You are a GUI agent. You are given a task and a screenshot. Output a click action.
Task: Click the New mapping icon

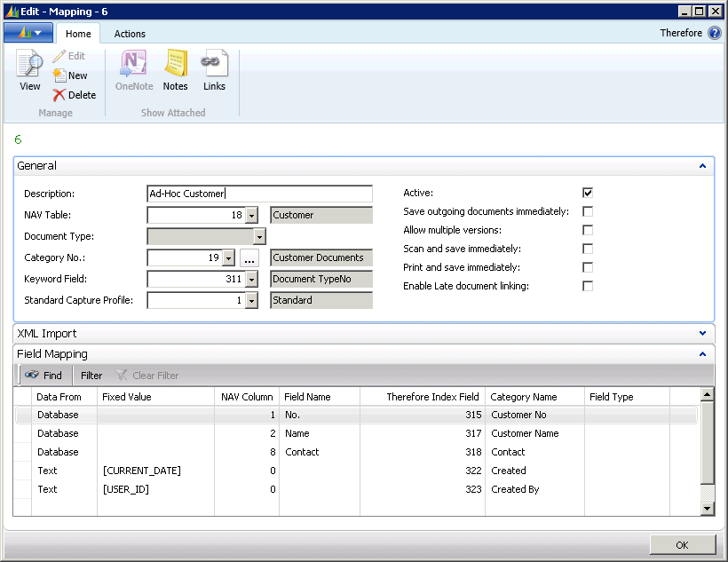tap(70, 75)
